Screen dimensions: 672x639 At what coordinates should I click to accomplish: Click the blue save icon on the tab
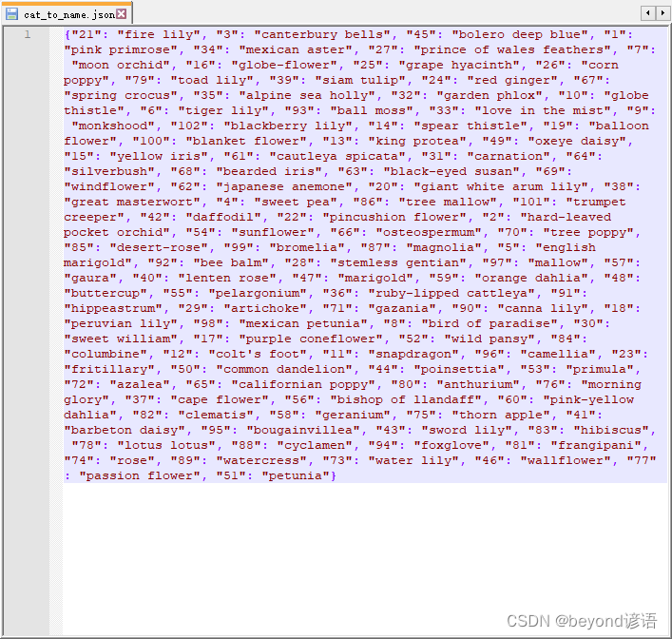point(11,14)
